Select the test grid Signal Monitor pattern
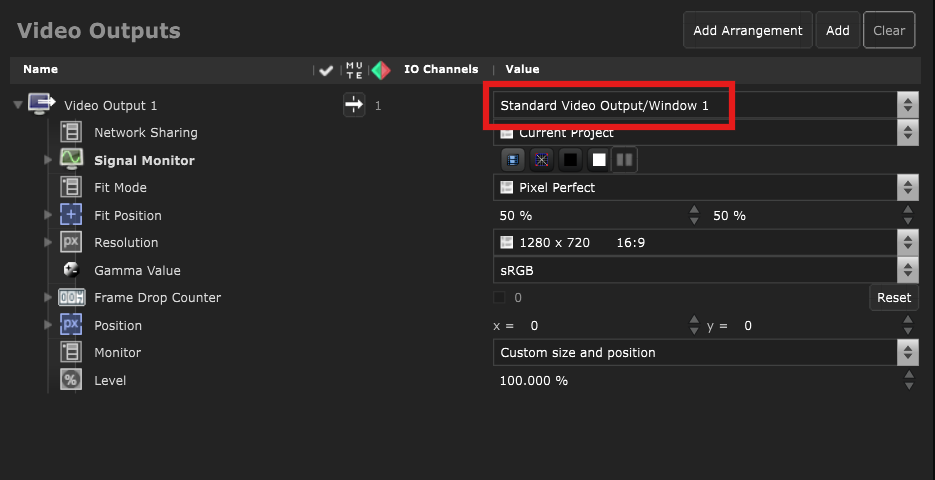935x480 pixels. pos(541,160)
